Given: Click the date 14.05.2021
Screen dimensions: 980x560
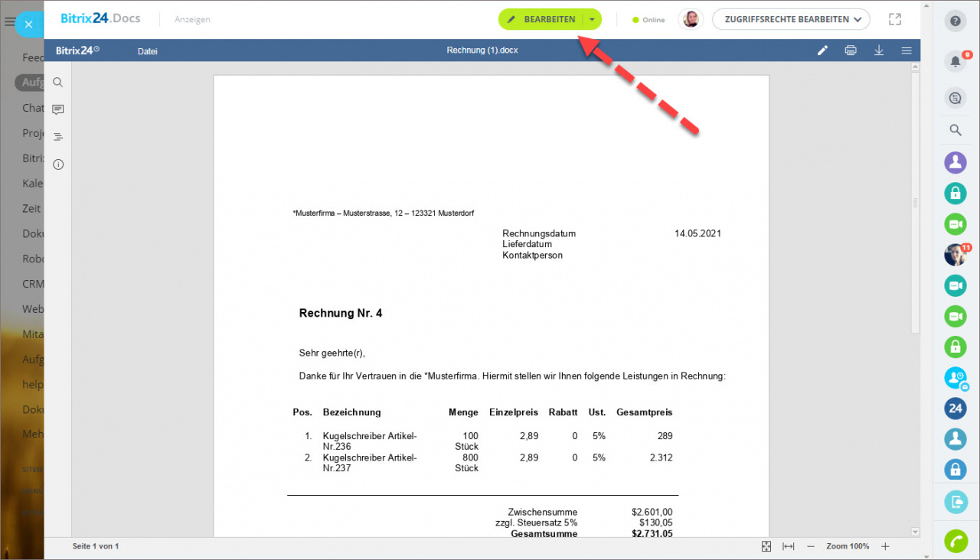Looking at the screenshot, I should click(697, 233).
